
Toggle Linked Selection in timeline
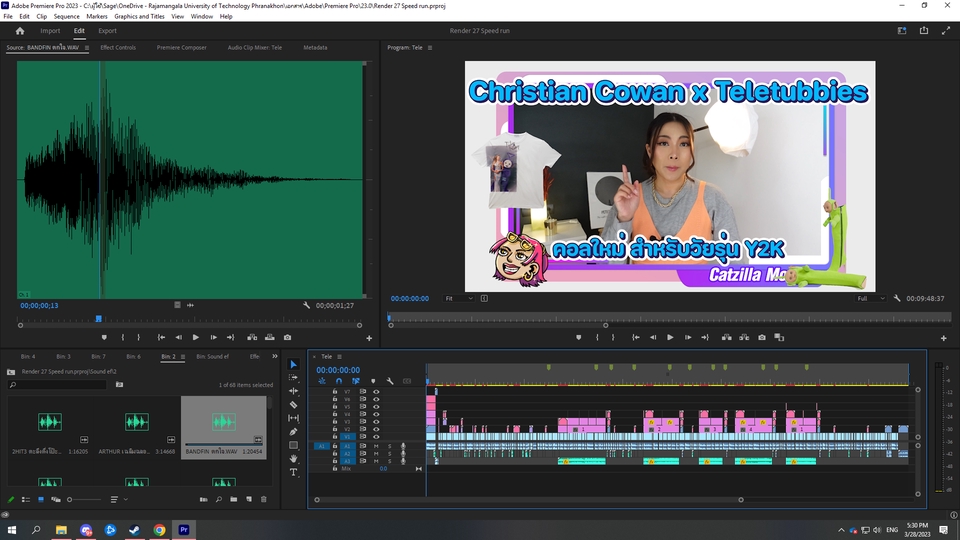pos(356,381)
